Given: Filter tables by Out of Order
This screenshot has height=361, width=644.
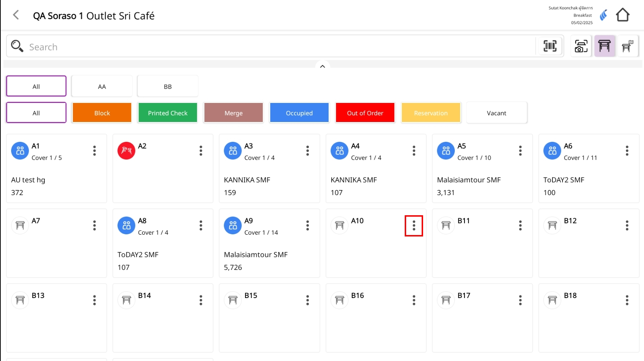Looking at the screenshot, I should tap(365, 113).
